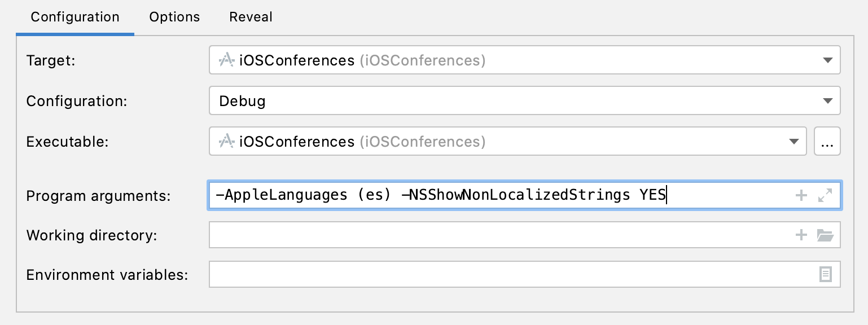The image size is (868, 325).
Task: Click the ... button next to Executable
Action: click(x=827, y=142)
